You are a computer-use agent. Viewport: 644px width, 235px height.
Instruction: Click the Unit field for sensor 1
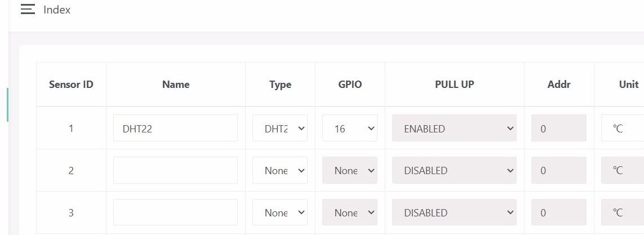[x=623, y=128]
